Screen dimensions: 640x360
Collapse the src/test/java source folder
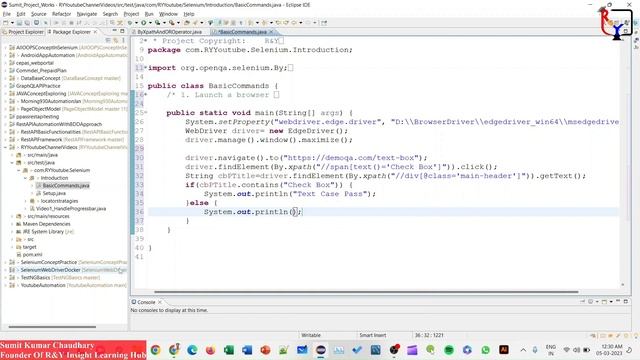tap(12, 162)
